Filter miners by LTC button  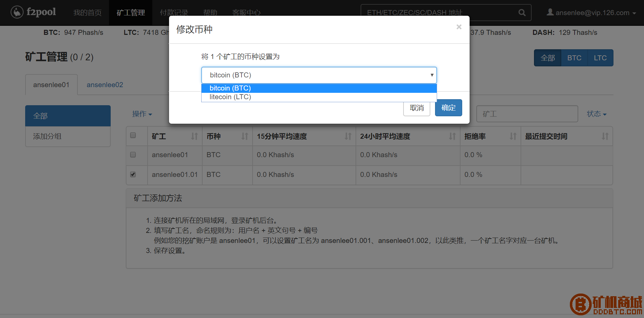coord(600,58)
